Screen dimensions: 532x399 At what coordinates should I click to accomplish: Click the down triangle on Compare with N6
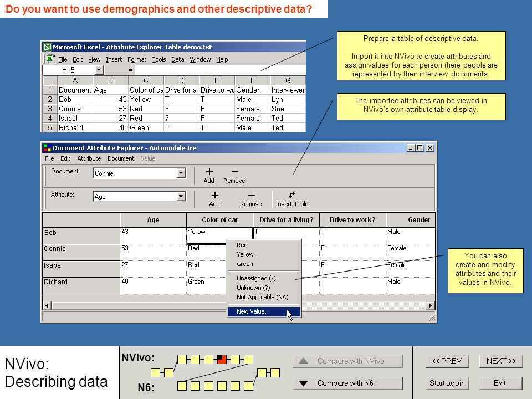(304, 383)
